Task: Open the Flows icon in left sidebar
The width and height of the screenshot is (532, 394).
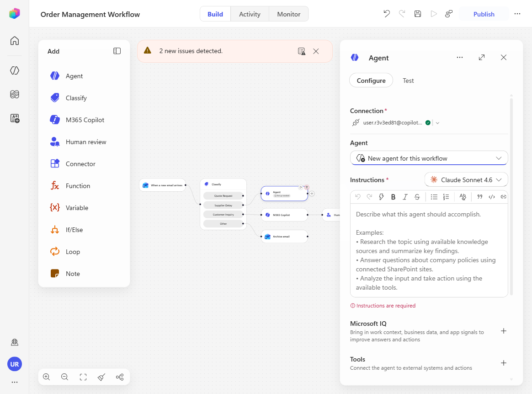Action: click(x=15, y=94)
